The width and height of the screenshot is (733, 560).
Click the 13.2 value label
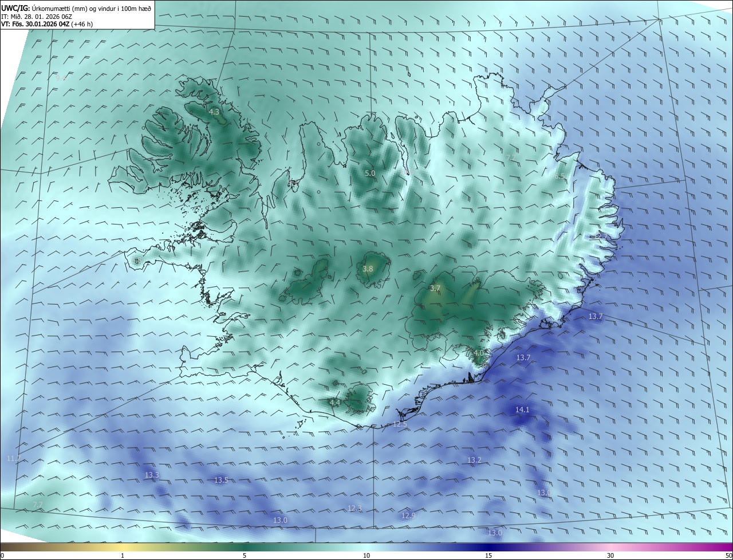474,460
